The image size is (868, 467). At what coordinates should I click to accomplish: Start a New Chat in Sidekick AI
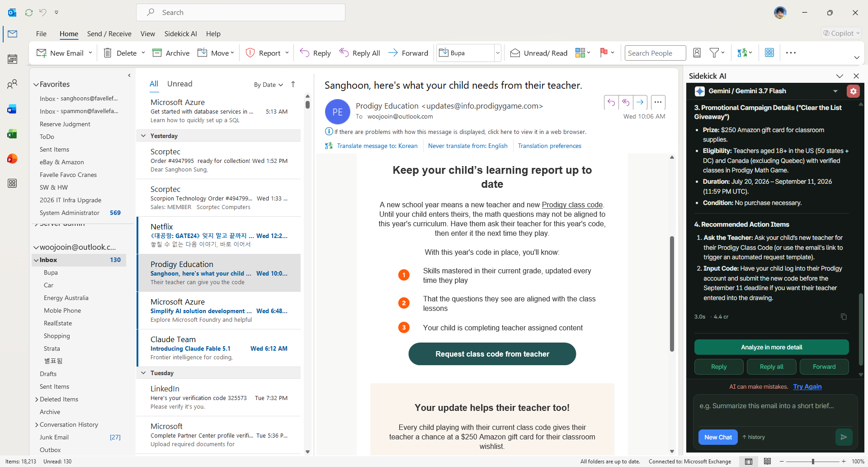[718, 437]
